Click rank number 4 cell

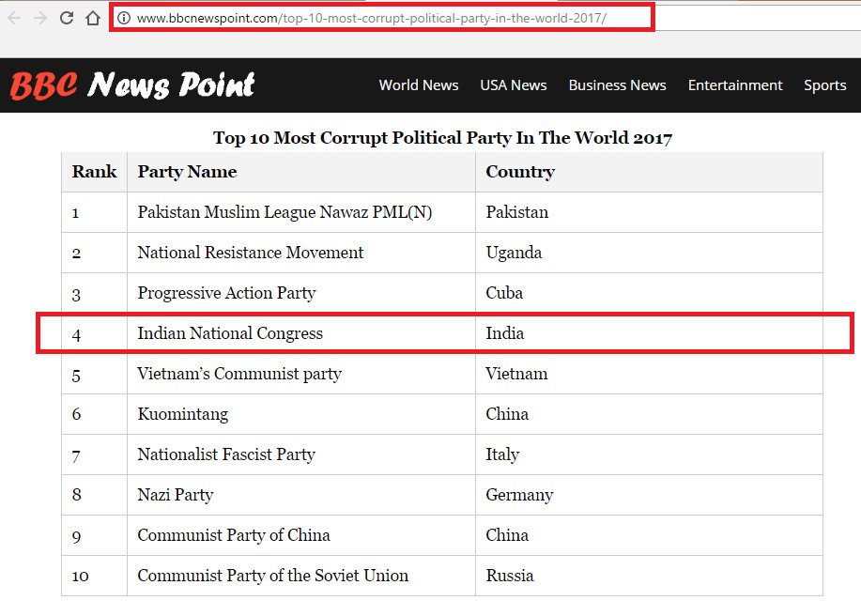coord(95,333)
